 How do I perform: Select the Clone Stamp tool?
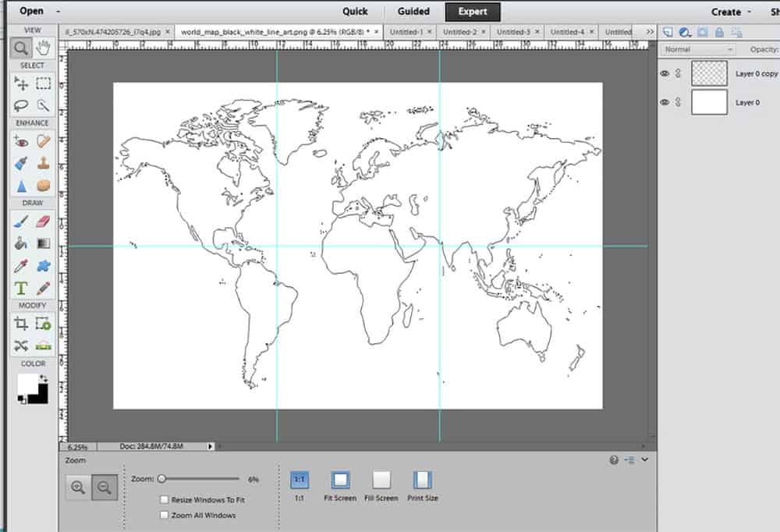(x=44, y=164)
